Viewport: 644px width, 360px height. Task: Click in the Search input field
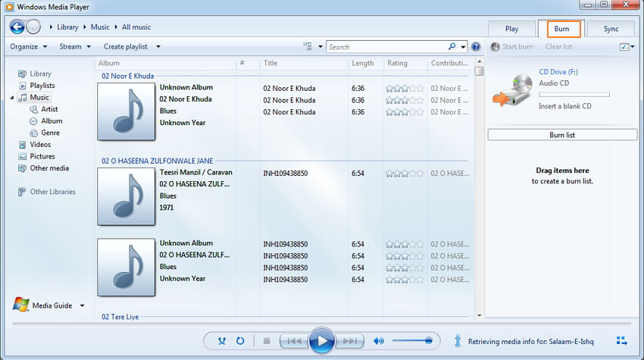[386, 47]
